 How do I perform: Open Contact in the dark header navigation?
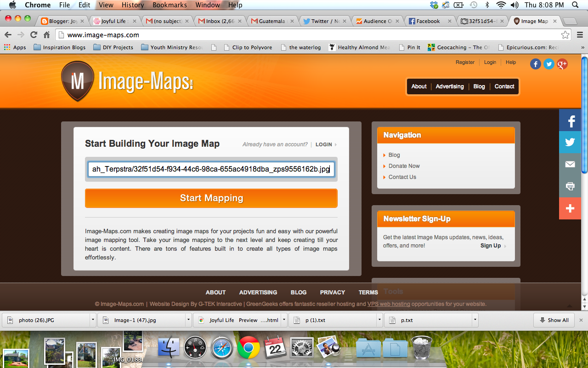504,86
